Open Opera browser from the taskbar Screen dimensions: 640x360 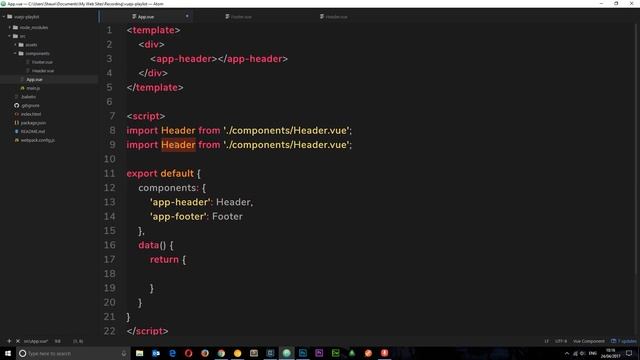189,353
